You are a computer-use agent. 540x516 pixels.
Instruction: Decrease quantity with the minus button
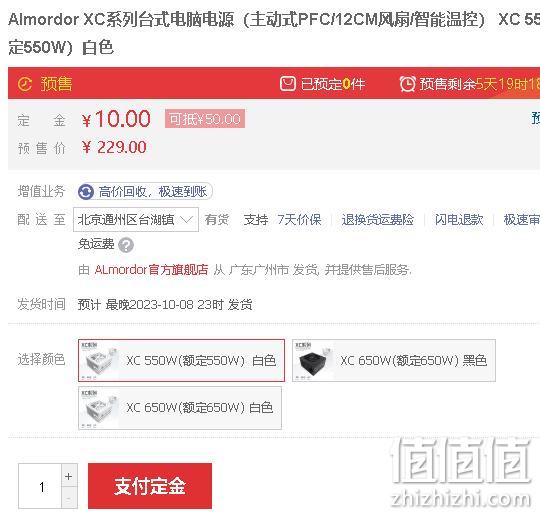pyautogui.click(x=69, y=498)
